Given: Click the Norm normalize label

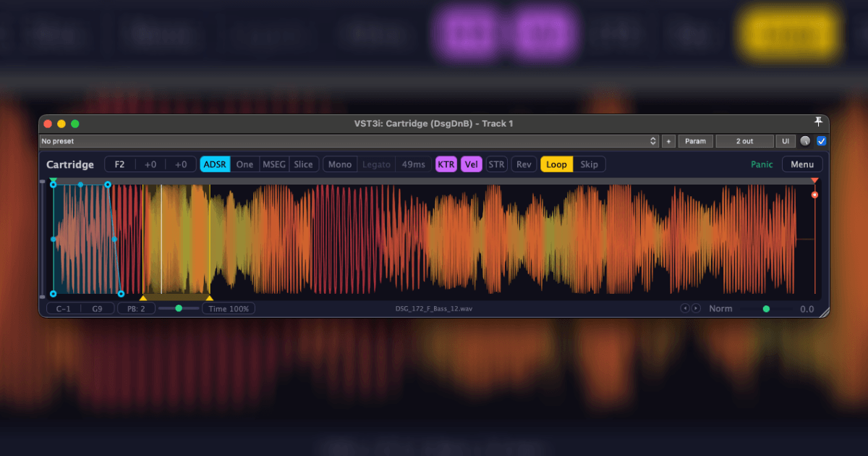Looking at the screenshot, I should tap(720, 308).
